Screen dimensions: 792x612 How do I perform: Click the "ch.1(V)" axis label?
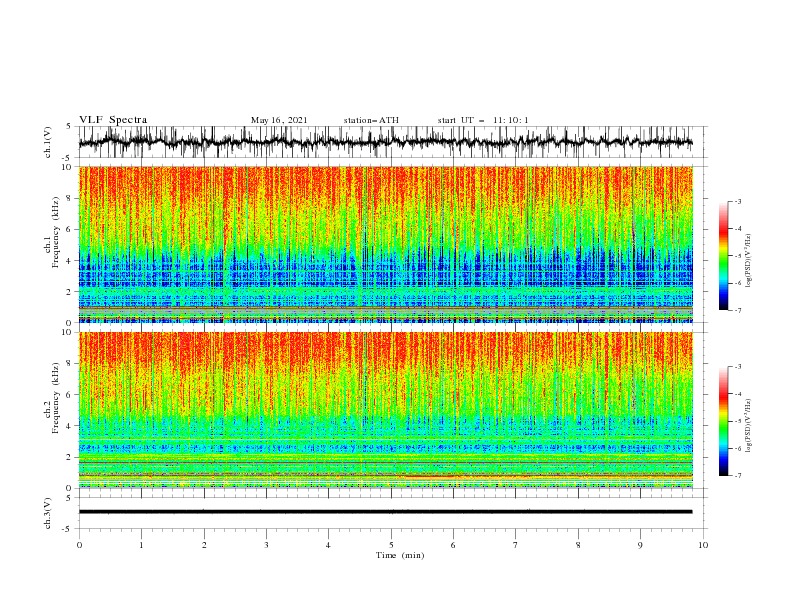tap(48, 142)
